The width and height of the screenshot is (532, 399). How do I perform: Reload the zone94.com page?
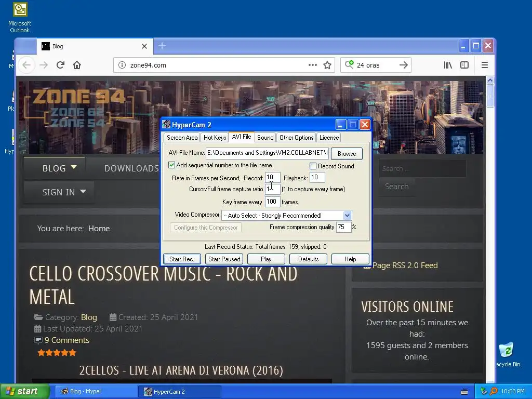(x=60, y=65)
